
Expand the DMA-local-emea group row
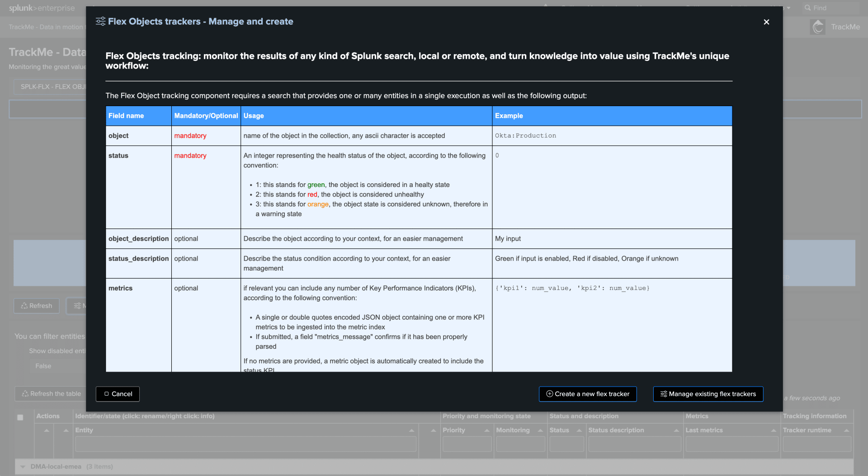pyautogui.click(x=23, y=467)
